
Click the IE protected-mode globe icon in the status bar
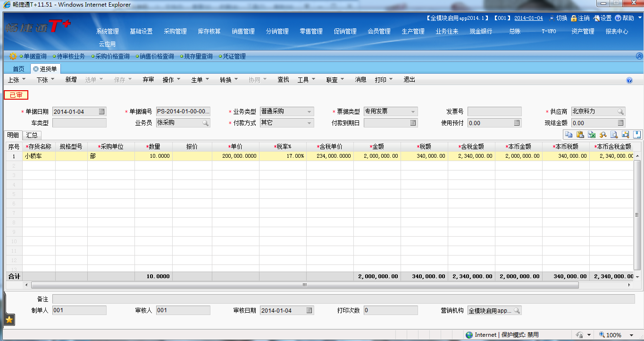point(469,335)
